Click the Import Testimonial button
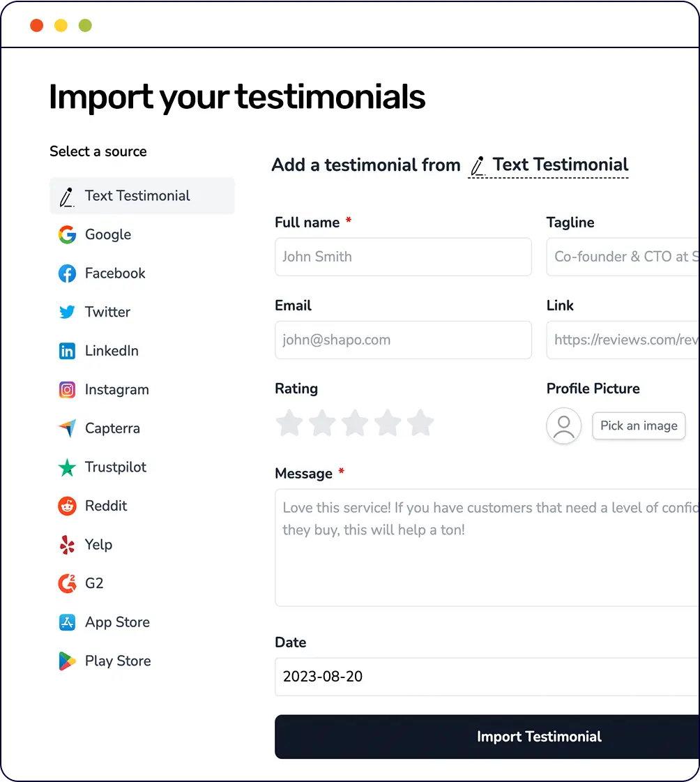This screenshot has height=782, width=700. pyautogui.click(x=539, y=737)
